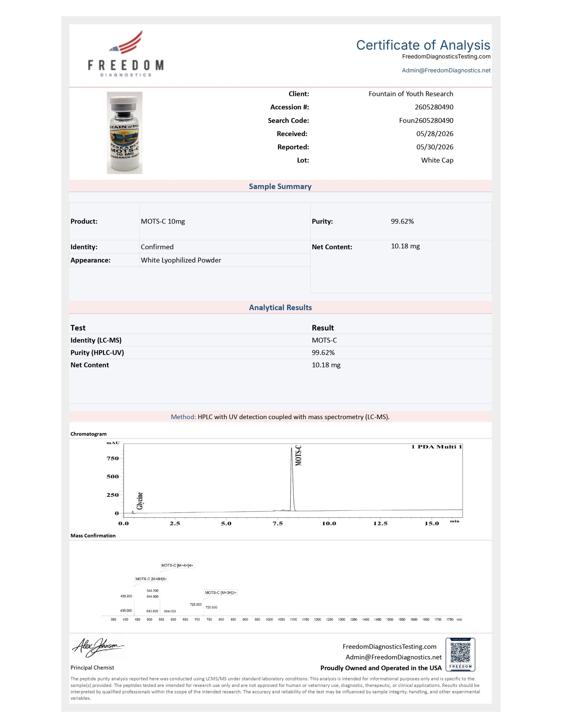This screenshot has height=728, width=562.
Task: Click the accession number 2605280490
Action: [x=434, y=107]
